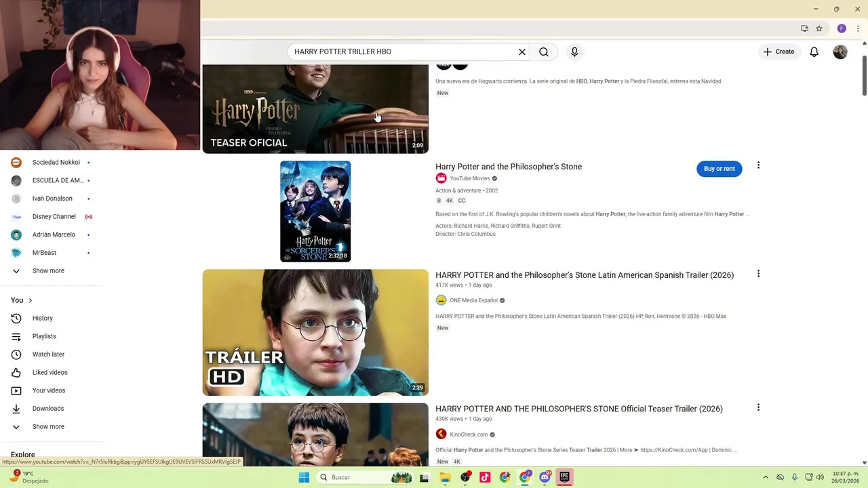868x488 pixels.
Task: Open the clock showing 10:37 p. m.
Action: [846, 477]
